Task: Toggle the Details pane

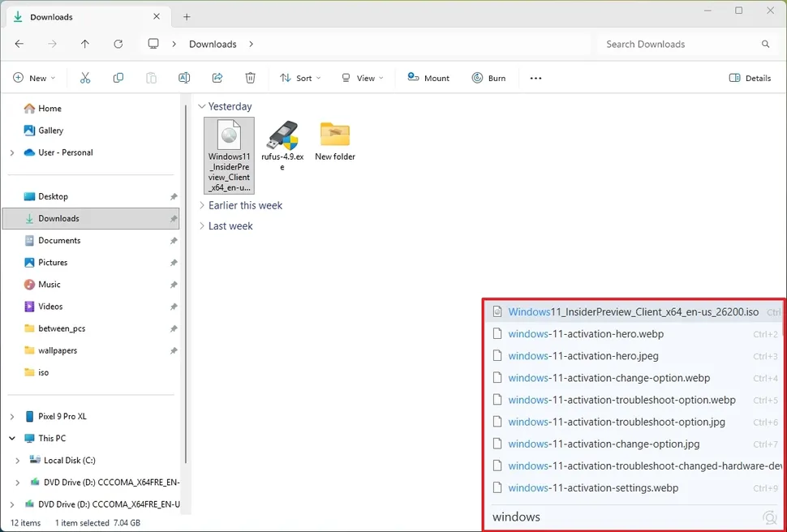Action: (x=750, y=78)
